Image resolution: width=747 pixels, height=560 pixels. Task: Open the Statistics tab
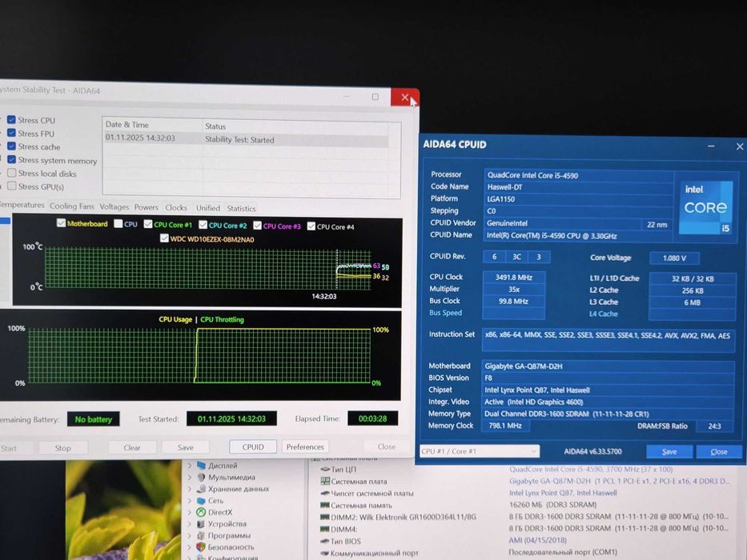(241, 209)
